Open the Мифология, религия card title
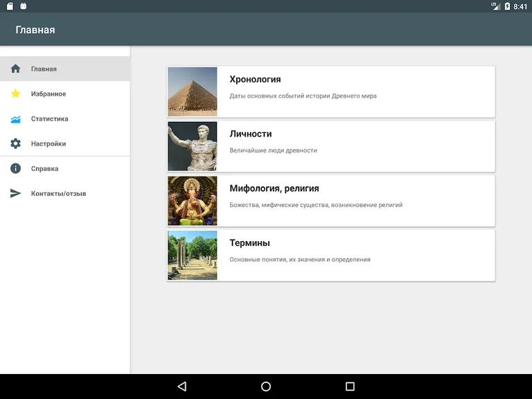Screen dimensions: 532x399 274,188
